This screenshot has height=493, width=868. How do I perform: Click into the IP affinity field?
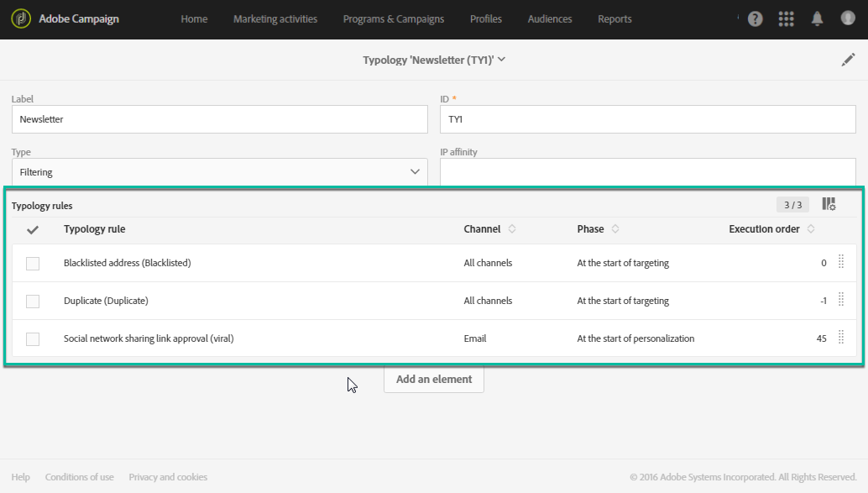(647, 172)
